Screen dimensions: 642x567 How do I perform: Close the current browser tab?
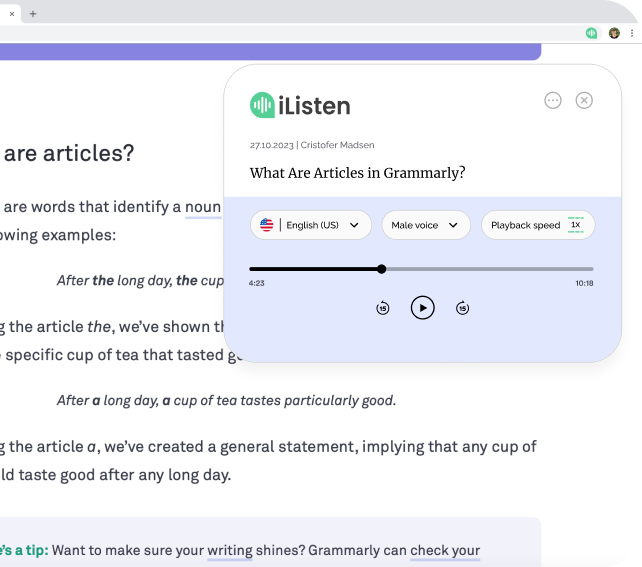click(12, 14)
